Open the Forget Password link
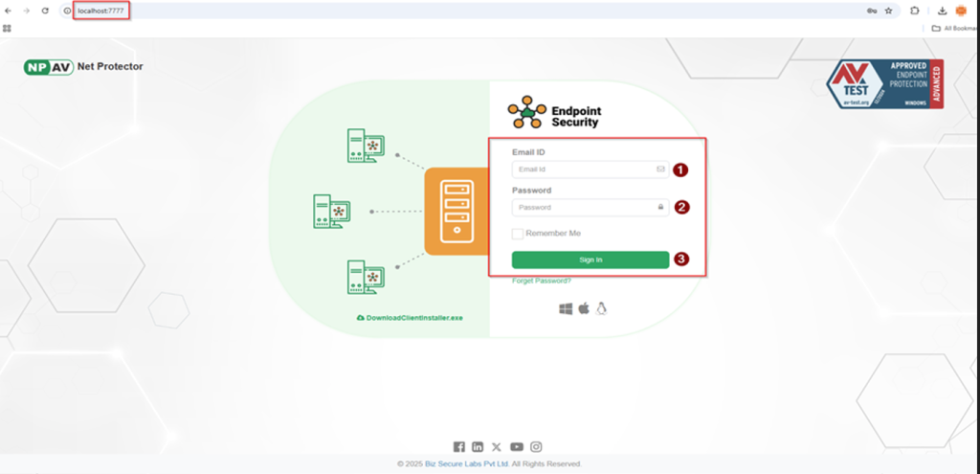The width and height of the screenshot is (980, 474). (542, 281)
